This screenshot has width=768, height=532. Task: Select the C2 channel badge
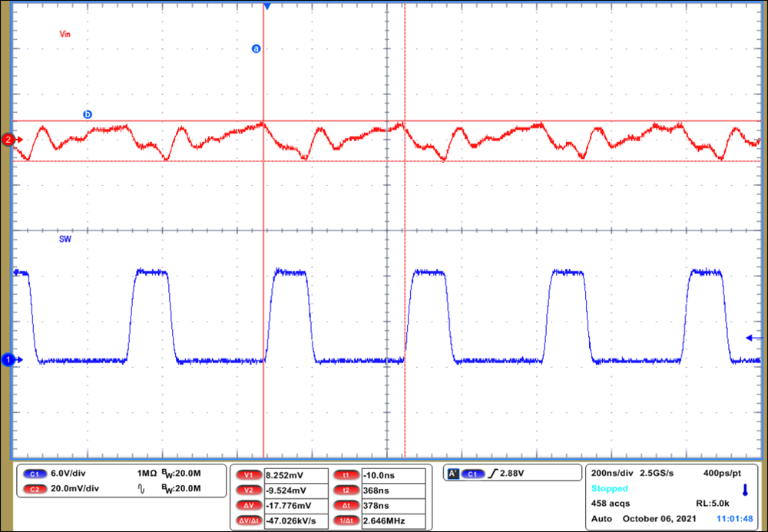pyautogui.click(x=34, y=487)
